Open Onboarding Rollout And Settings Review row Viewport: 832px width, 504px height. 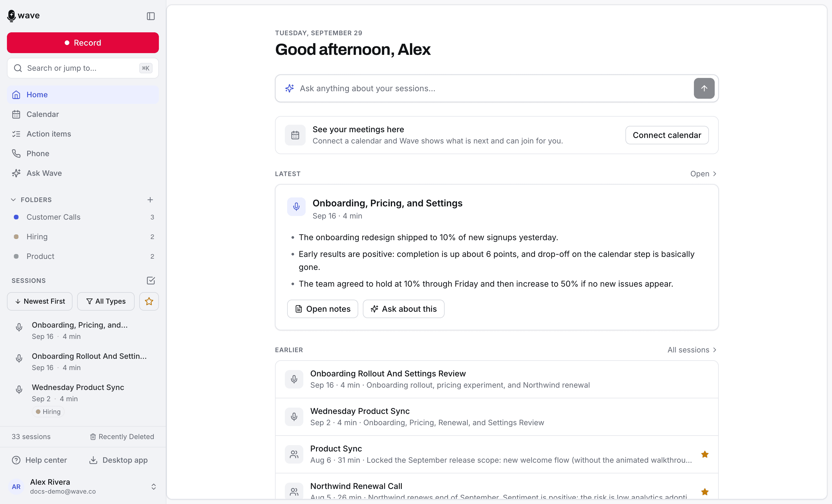(497, 379)
